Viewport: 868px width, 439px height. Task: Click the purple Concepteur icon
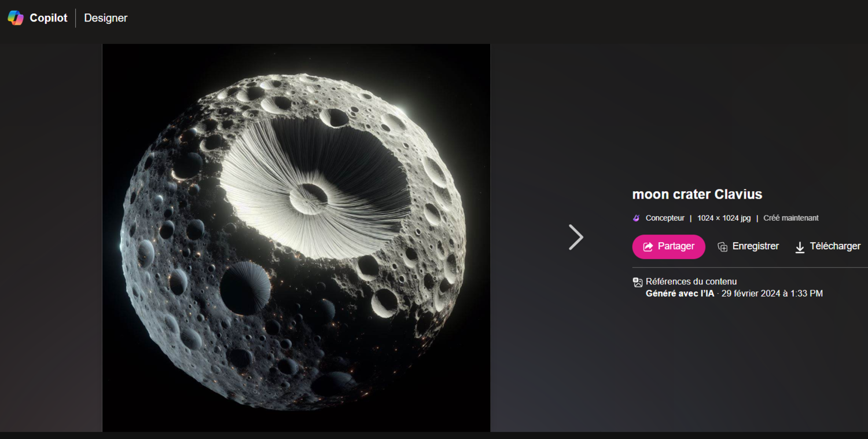[637, 218]
